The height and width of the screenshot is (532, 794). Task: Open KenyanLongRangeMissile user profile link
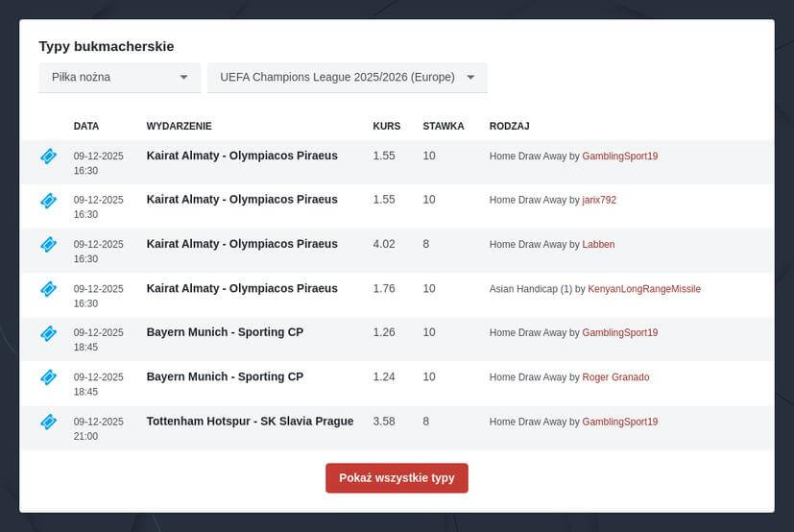(x=643, y=289)
